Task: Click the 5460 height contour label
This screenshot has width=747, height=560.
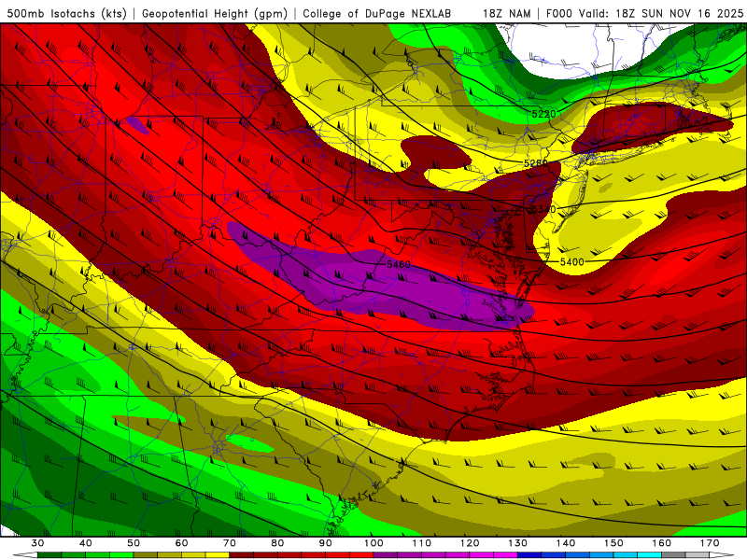Action: coord(399,264)
